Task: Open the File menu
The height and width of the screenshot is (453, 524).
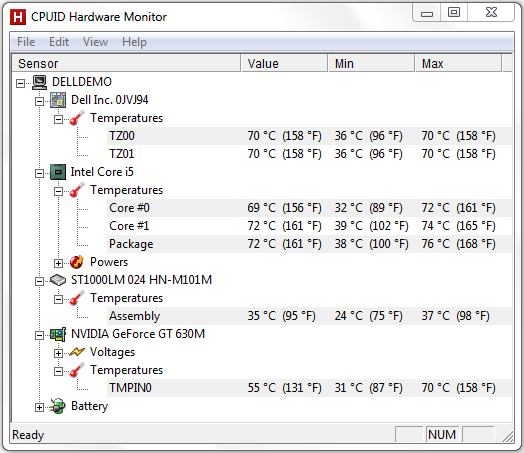Action: [x=26, y=42]
